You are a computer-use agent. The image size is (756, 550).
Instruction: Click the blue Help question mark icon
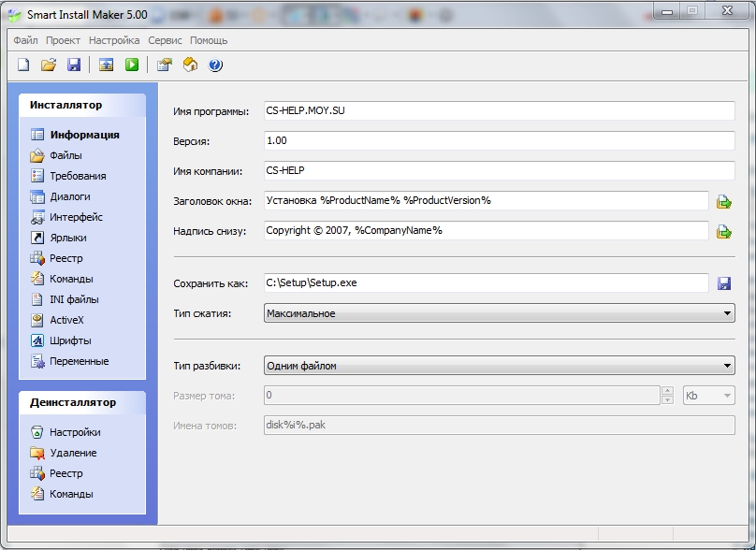pyautogui.click(x=215, y=65)
